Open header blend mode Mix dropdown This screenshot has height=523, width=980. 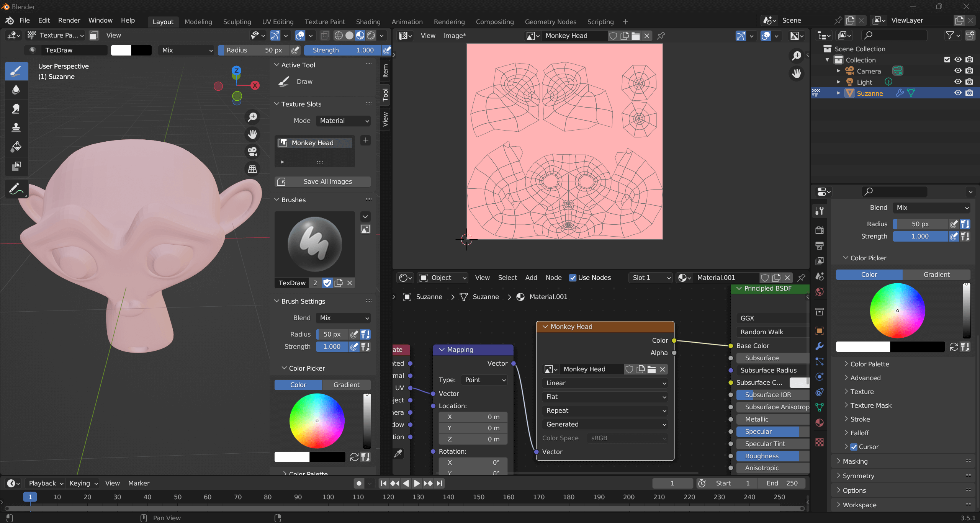click(x=186, y=50)
